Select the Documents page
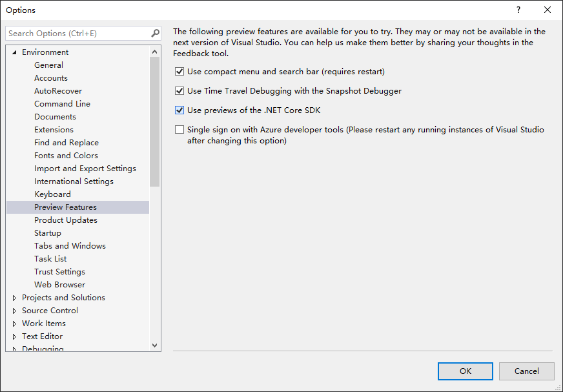Viewport: 563px width, 392px height. pos(56,117)
